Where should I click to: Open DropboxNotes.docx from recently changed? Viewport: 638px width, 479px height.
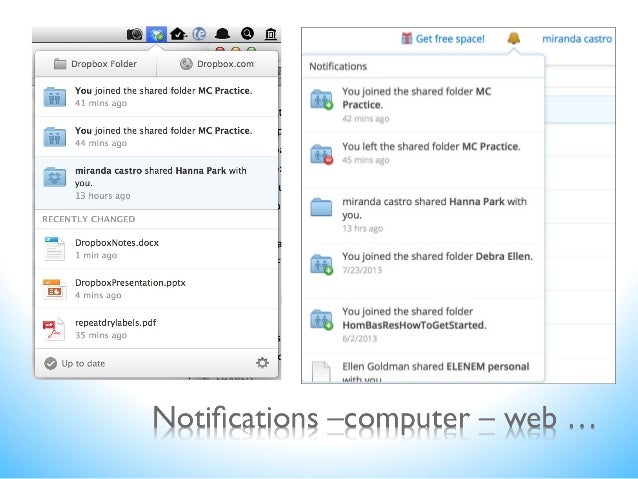tap(157, 249)
